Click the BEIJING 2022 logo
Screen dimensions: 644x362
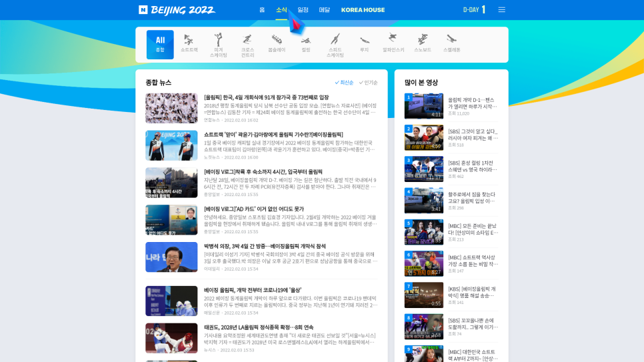(x=183, y=10)
